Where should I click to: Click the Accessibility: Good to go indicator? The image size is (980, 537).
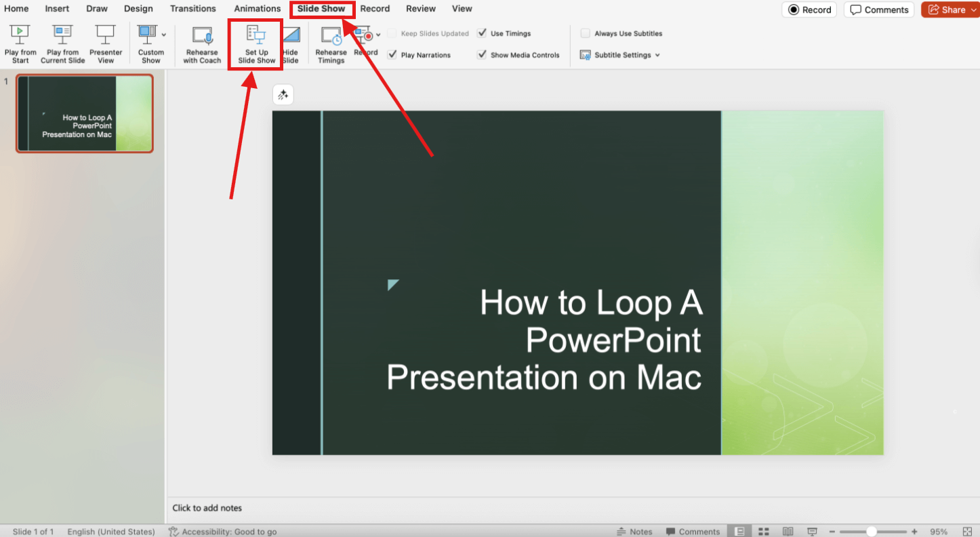(x=222, y=532)
